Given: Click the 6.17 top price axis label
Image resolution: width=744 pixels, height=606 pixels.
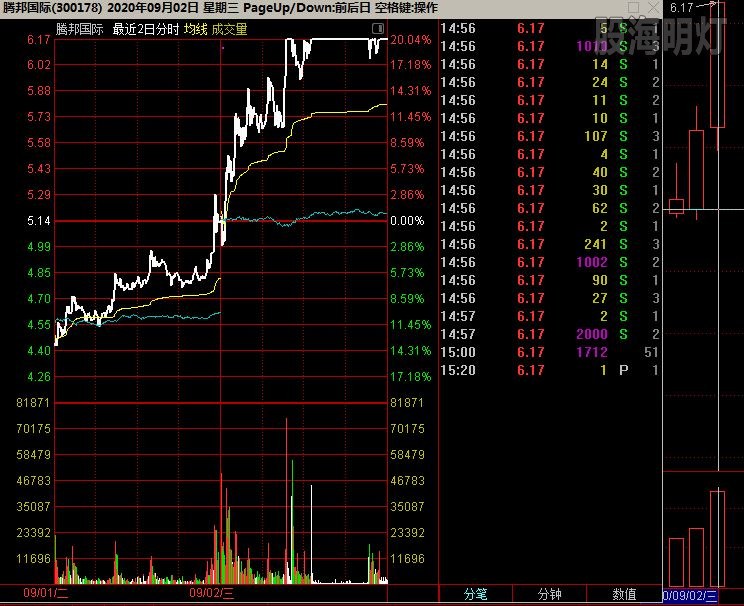Looking at the screenshot, I should [x=39, y=40].
